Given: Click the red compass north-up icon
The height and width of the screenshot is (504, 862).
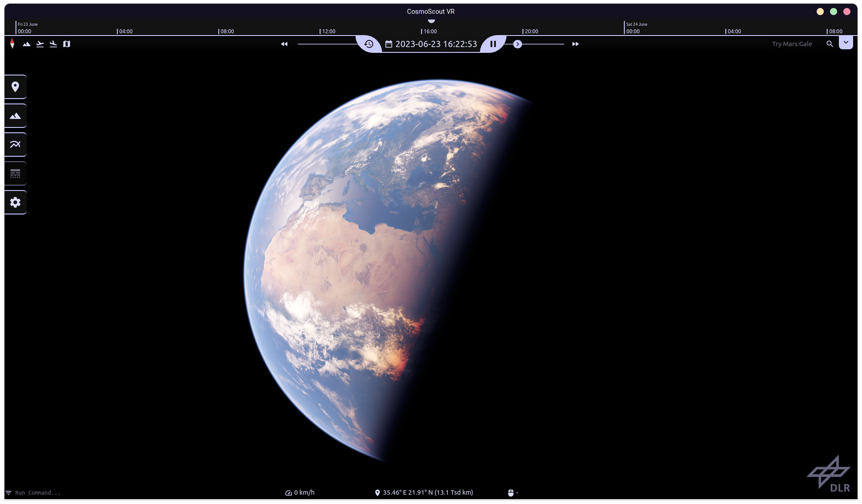Looking at the screenshot, I should click(x=12, y=44).
